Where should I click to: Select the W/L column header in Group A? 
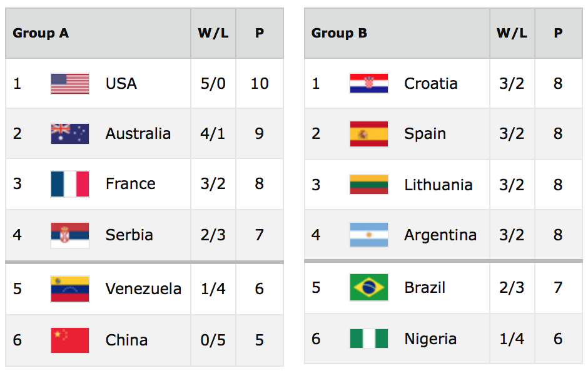coord(213,33)
